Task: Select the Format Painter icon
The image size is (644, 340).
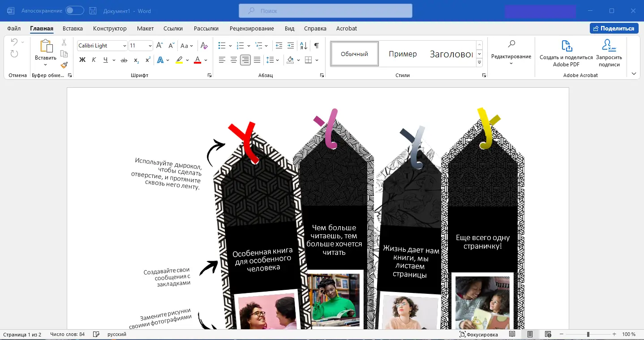Action: [x=64, y=65]
